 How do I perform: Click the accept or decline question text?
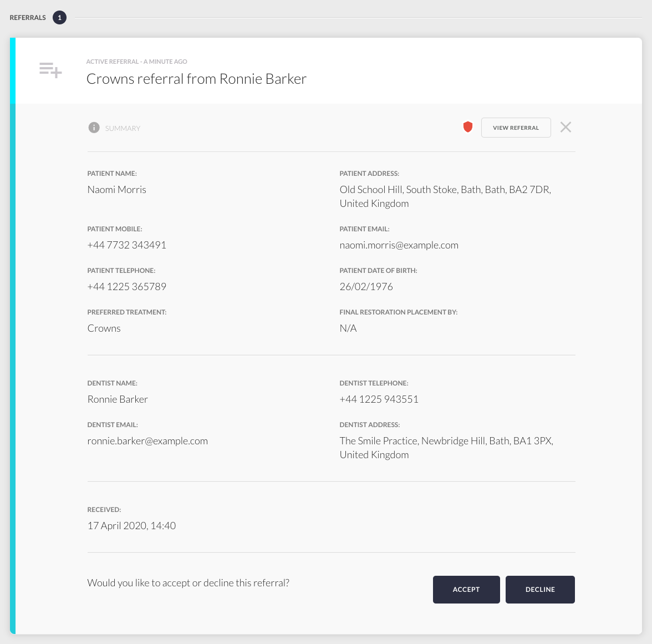189,583
